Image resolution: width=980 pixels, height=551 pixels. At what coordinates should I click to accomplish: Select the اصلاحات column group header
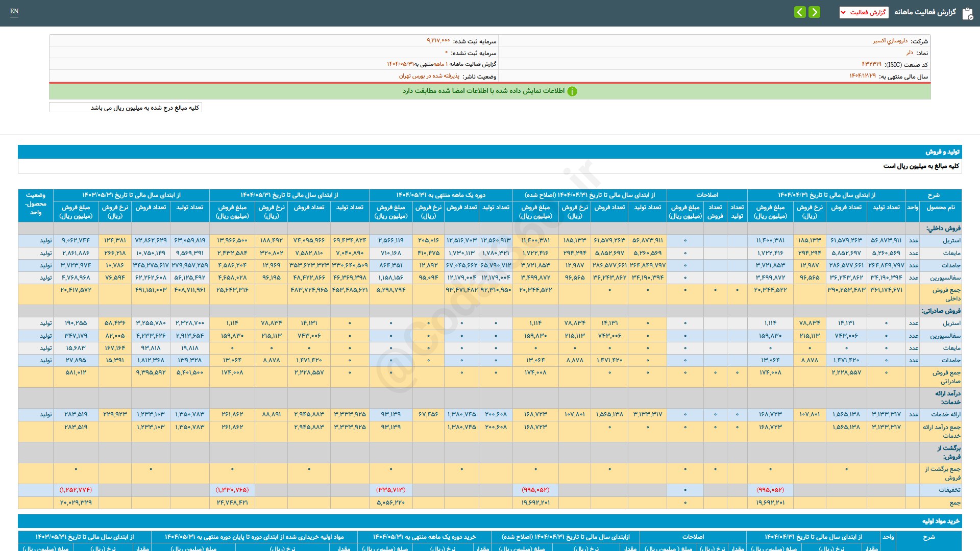click(x=707, y=195)
